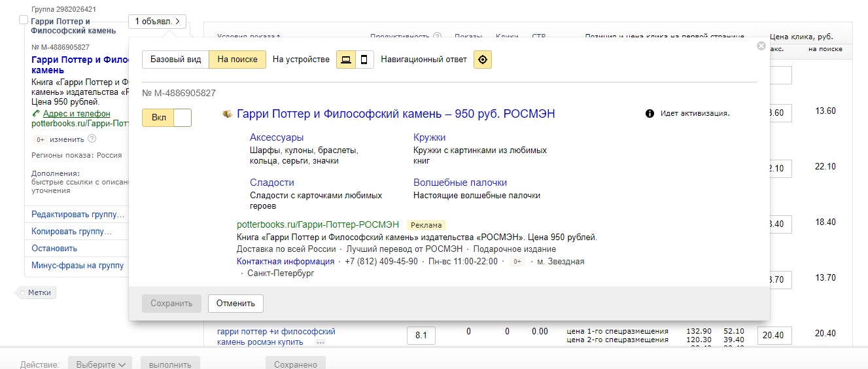This screenshot has height=369, width=868.
Task: Switch preview to mobile device icon
Action: tap(364, 60)
